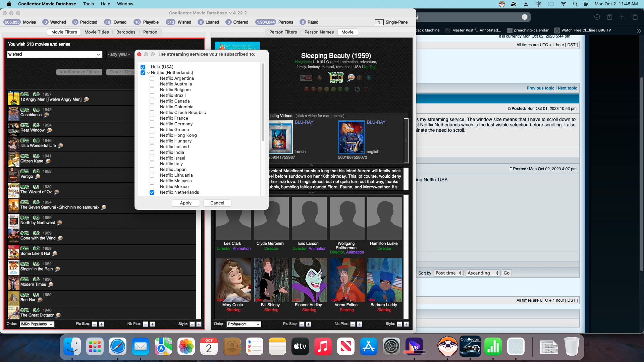Open the YouTube trailer icon for Sleeping Beauty
The image size is (644, 362).
(306, 78)
